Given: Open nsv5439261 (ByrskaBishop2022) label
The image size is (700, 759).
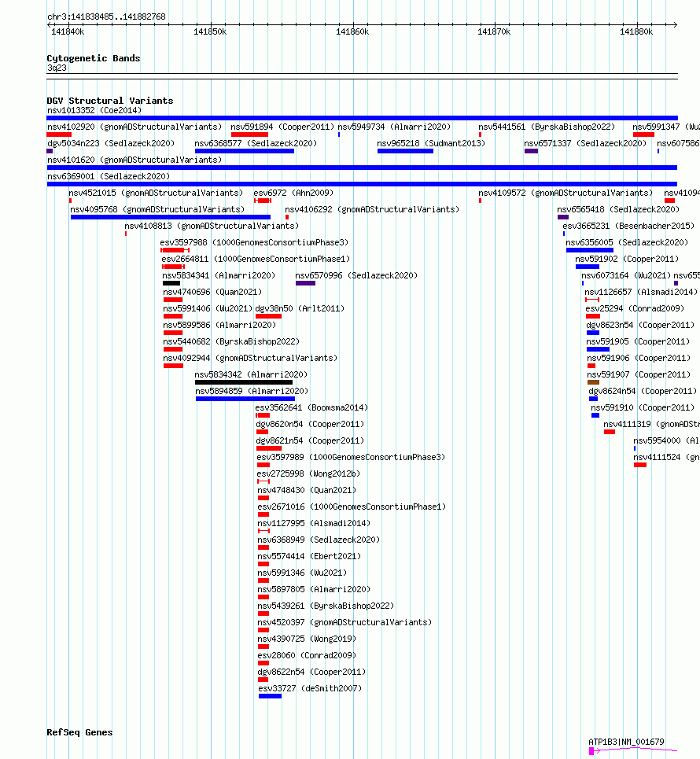Looking at the screenshot, I should click(x=326, y=606).
